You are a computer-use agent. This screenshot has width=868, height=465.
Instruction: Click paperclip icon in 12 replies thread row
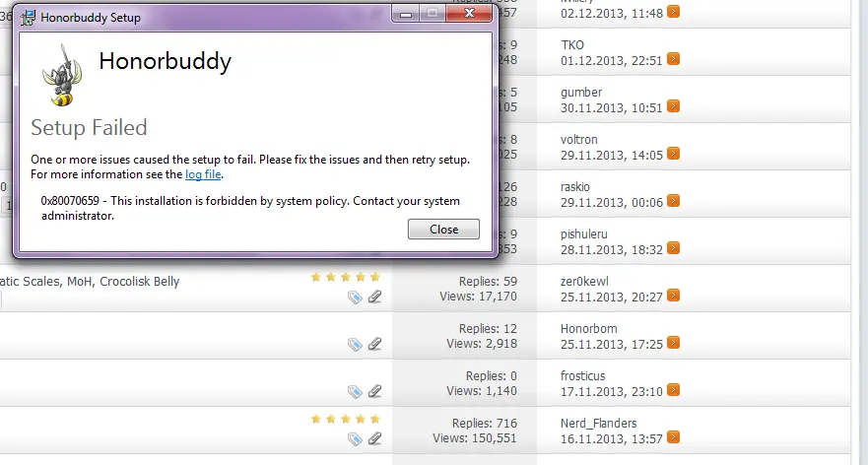click(x=374, y=344)
